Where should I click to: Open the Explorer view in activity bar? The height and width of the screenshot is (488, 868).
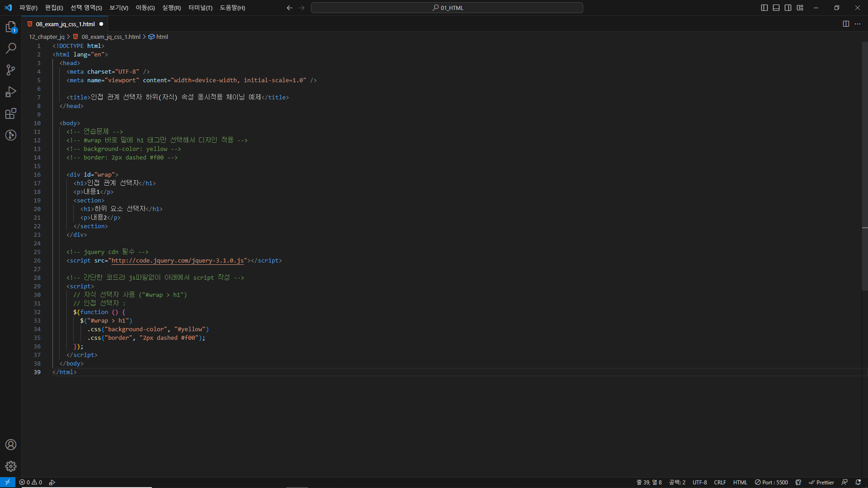(11, 27)
